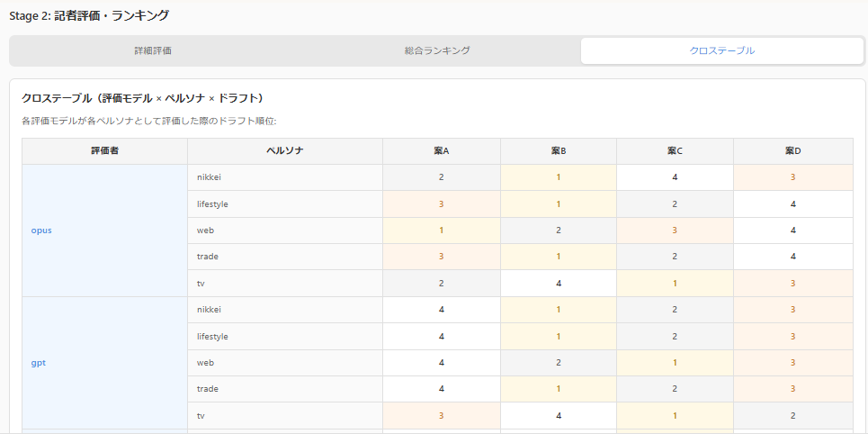
Task: Switch to the 詳細評価 tab
Action: pyautogui.click(x=153, y=50)
